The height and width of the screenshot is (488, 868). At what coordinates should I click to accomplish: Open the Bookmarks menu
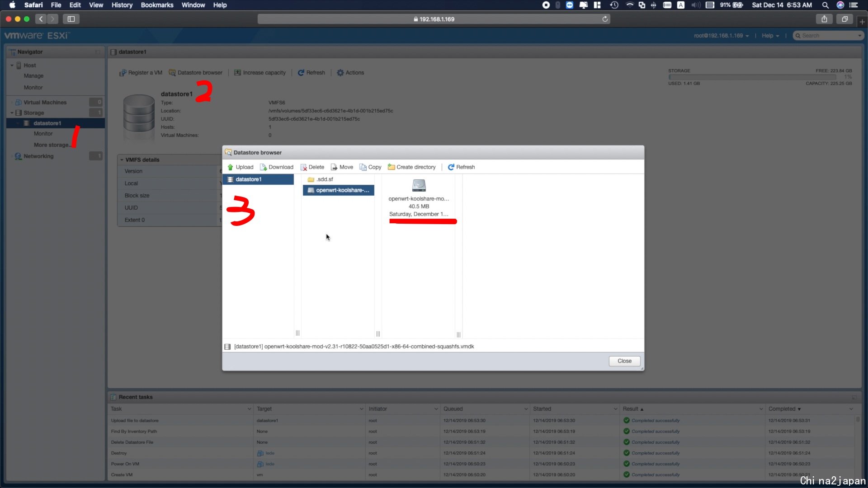(157, 5)
